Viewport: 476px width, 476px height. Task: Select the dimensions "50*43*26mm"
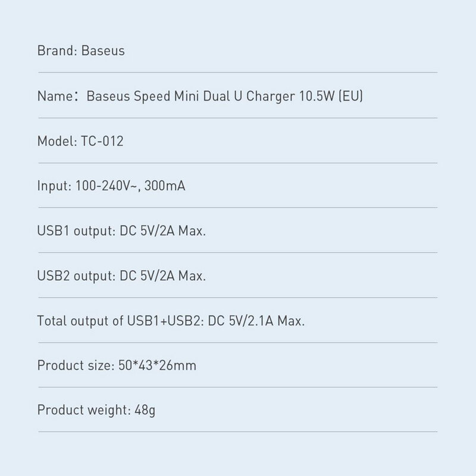154,365
